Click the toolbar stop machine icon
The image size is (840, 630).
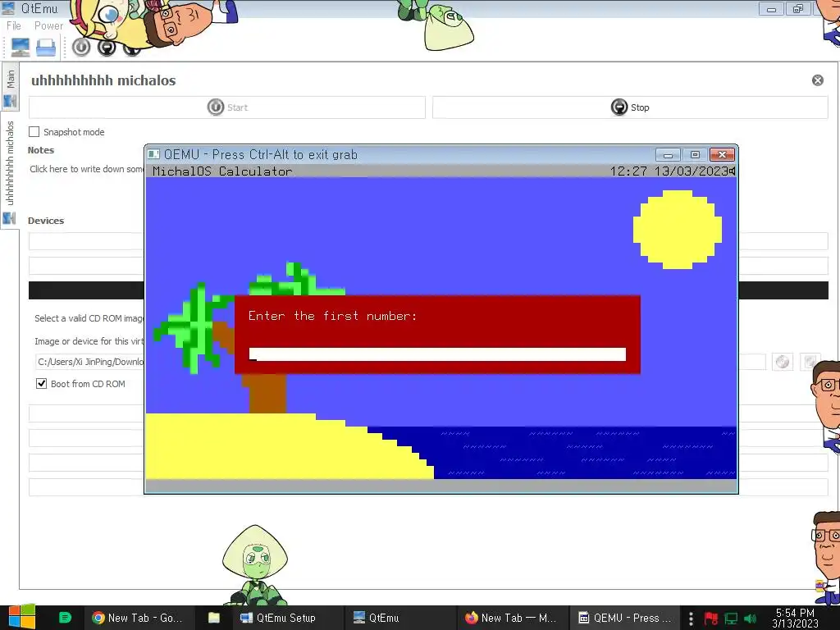point(107,48)
